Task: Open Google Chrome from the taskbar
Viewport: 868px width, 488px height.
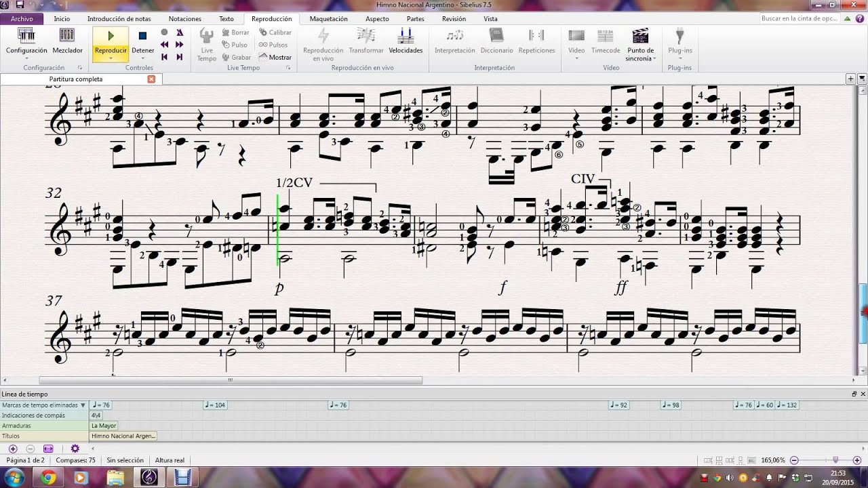Action: point(47,478)
